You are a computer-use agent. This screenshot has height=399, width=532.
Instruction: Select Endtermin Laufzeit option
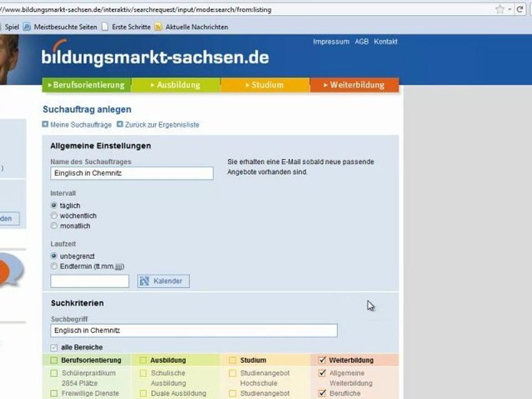(x=54, y=266)
